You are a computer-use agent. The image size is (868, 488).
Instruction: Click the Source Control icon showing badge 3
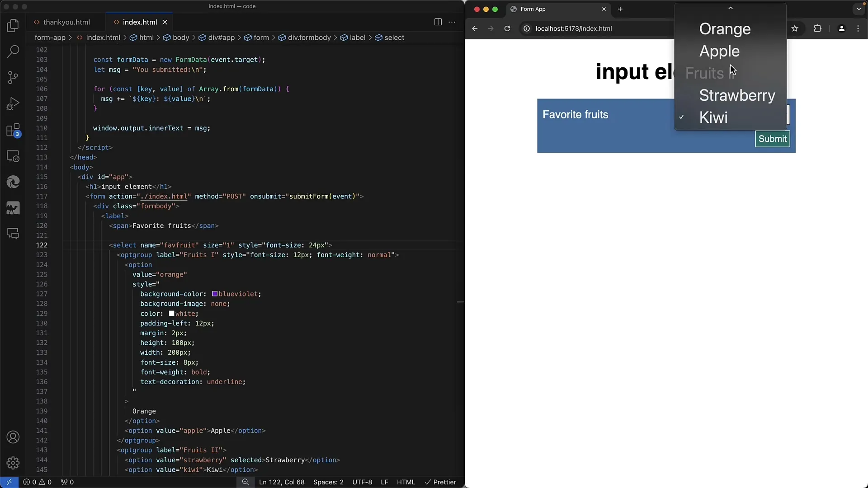pyautogui.click(x=13, y=130)
